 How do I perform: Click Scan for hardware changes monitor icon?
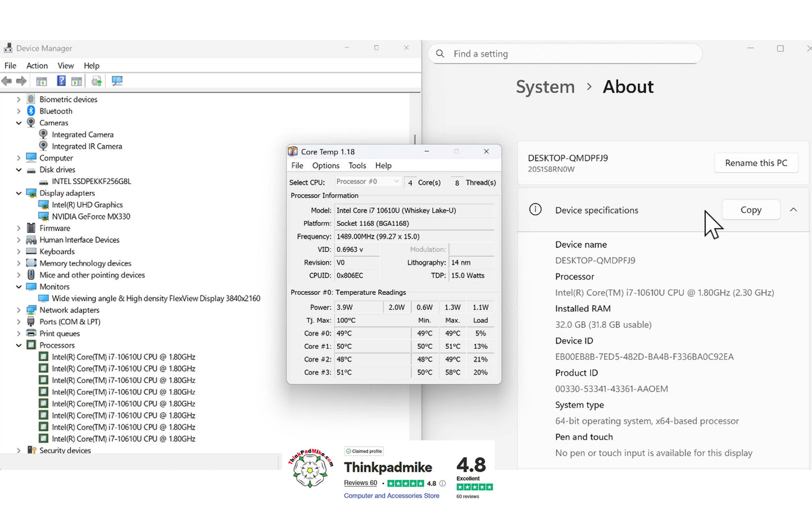tap(117, 81)
